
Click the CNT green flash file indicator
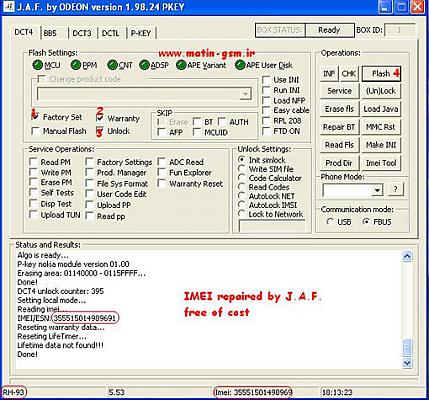(x=112, y=65)
